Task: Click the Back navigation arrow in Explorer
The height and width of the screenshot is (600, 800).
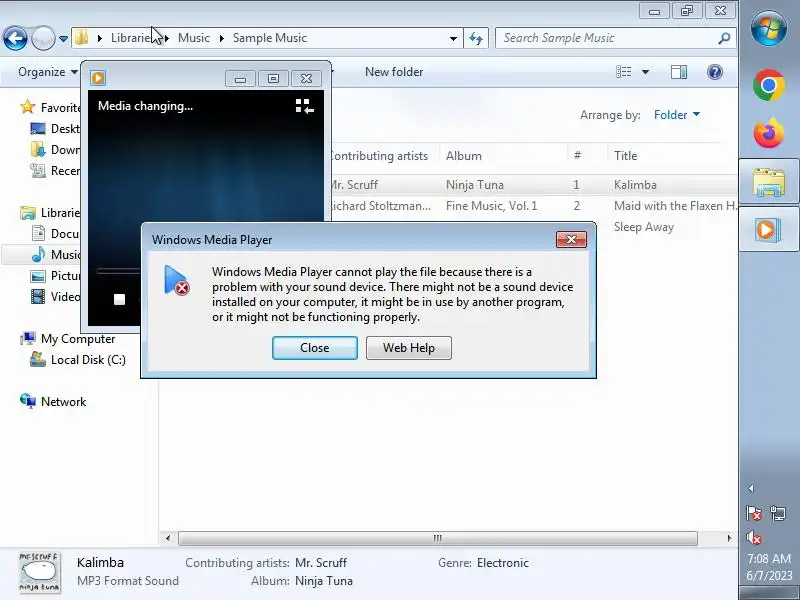Action: [15, 38]
